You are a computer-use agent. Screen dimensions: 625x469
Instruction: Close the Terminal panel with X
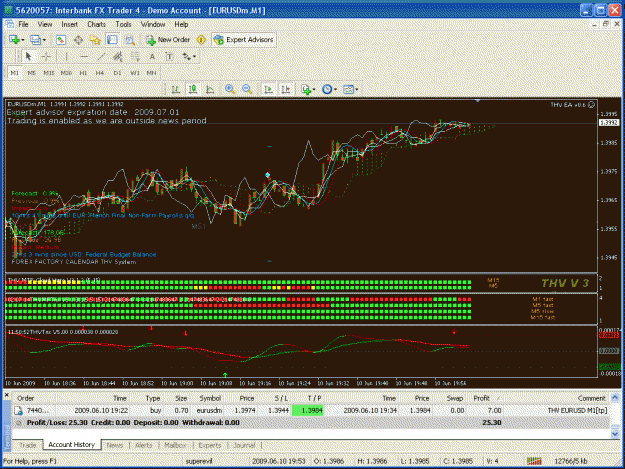tap(7, 394)
